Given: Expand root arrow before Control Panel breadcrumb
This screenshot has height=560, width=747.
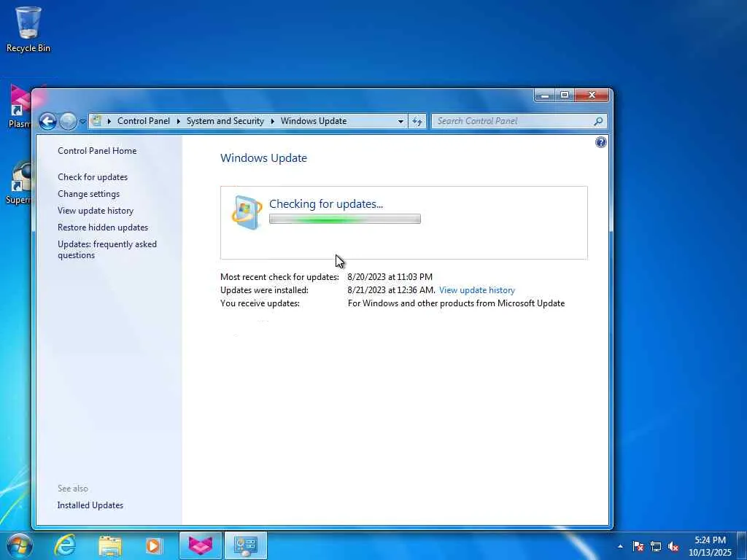Looking at the screenshot, I should coord(109,121).
